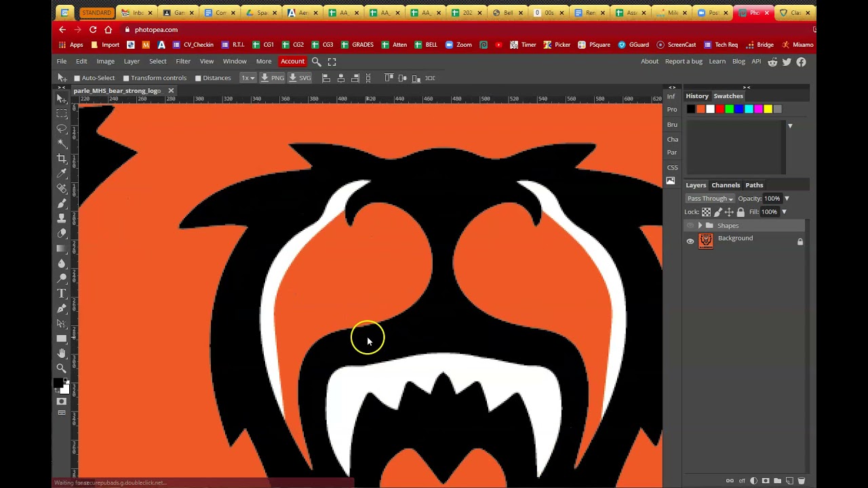Open the Edit menu

[81, 62]
